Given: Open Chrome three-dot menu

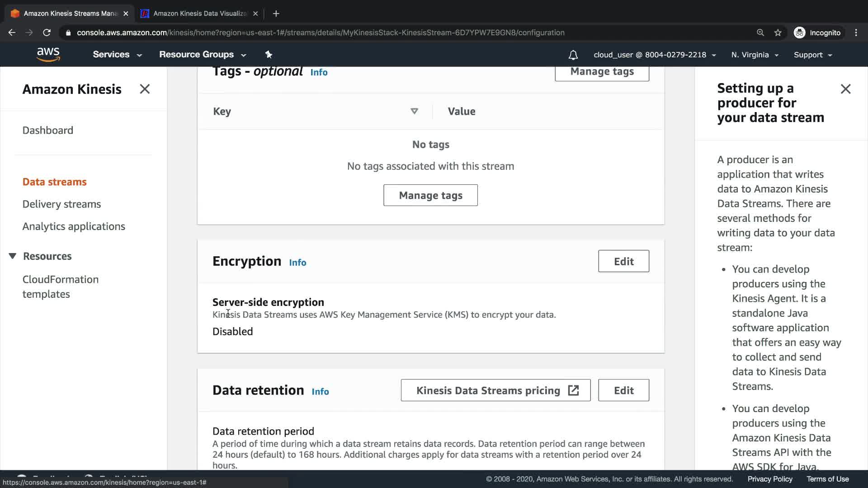Looking at the screenshot, I should click(x=856, y=33).
